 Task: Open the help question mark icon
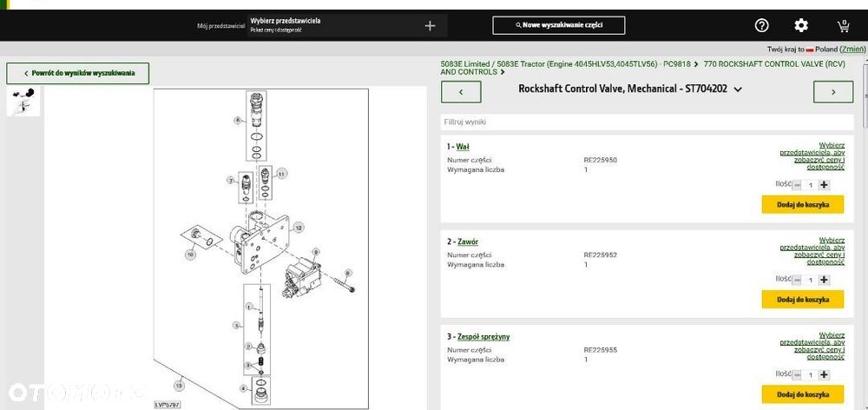tap(762, 25)
